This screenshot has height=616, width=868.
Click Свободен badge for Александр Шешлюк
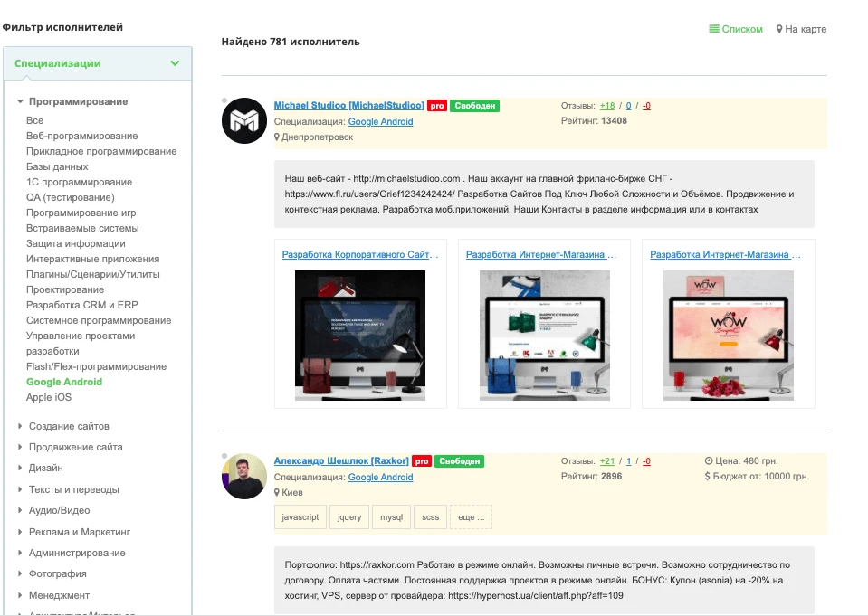pos(460,461)
